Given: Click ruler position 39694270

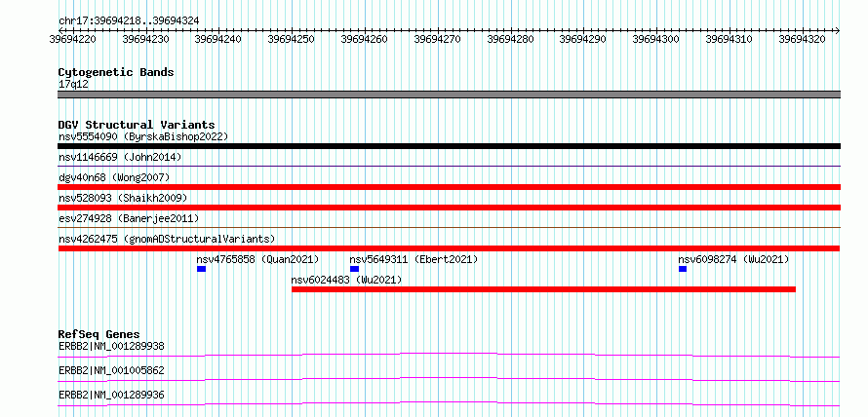Looking at the screenshot, I should pyautogui.click(x=437, y=39).
